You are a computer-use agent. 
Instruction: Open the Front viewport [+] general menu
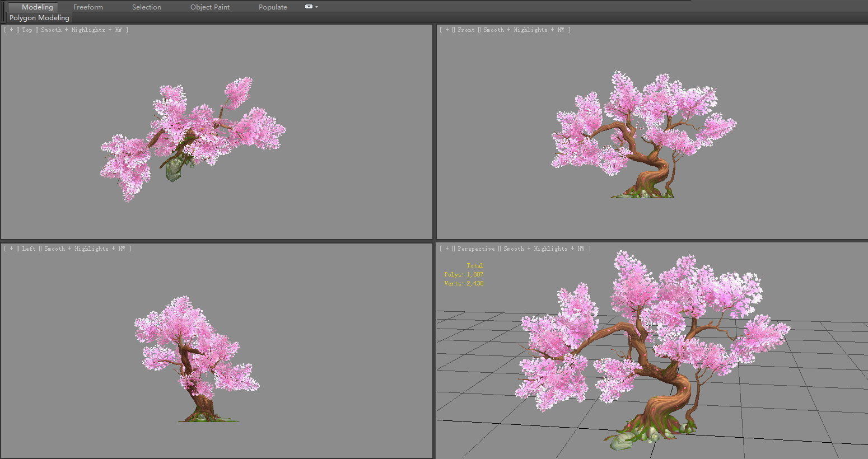[x=447, y=30]
